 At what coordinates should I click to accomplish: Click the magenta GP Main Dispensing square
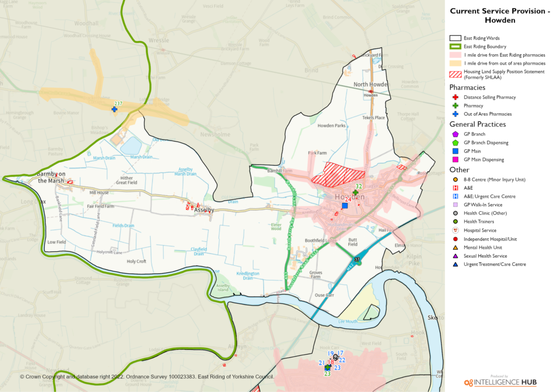455,160
